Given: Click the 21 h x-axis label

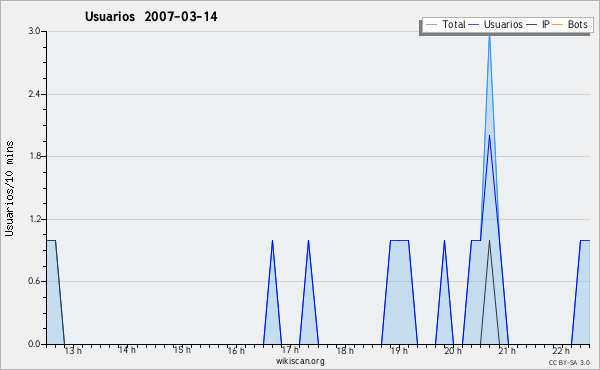Looking at the screenshot, I should (507, 350).
